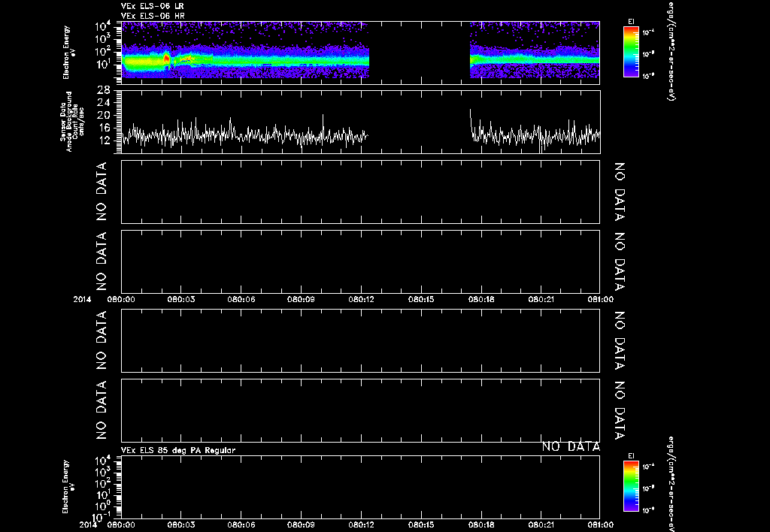
Task: Click the 'Sensor Data Anode Background Count Rate' axis label
Action: click(x=72, y=122)
